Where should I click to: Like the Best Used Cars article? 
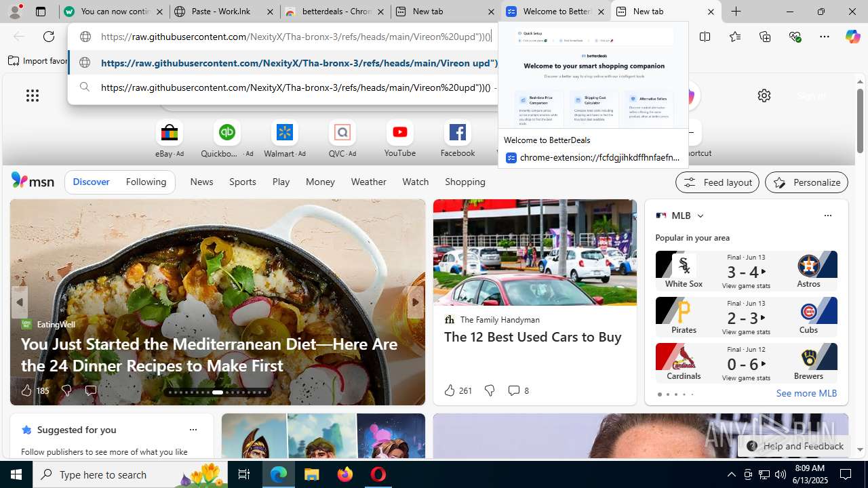[458, 390]
